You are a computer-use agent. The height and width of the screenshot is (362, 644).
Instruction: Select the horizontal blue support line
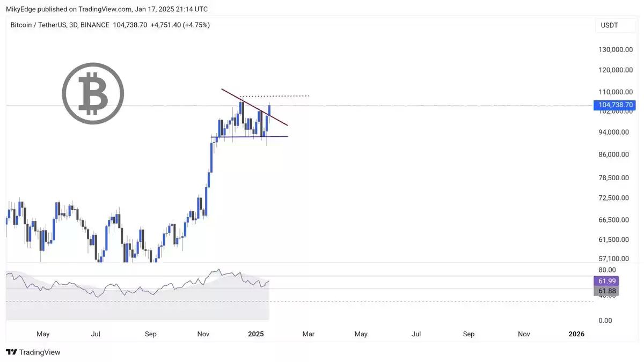click(x=248, y=137)
